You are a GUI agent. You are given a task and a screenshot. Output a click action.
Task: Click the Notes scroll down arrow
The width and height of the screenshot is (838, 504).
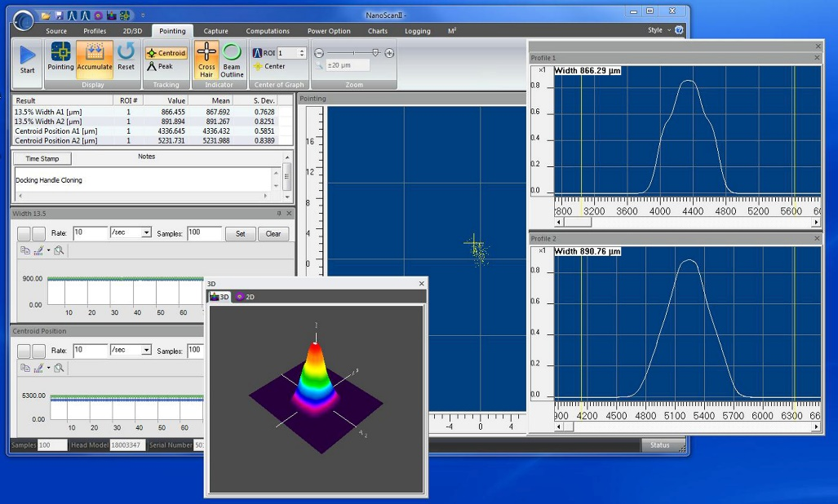tap(287, 197)
